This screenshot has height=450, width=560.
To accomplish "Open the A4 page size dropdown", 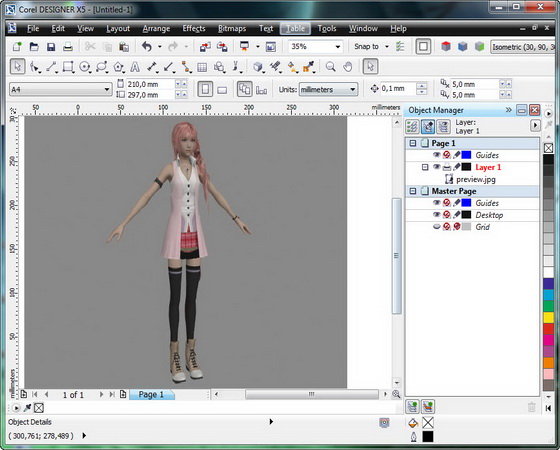I will [106, 89].
